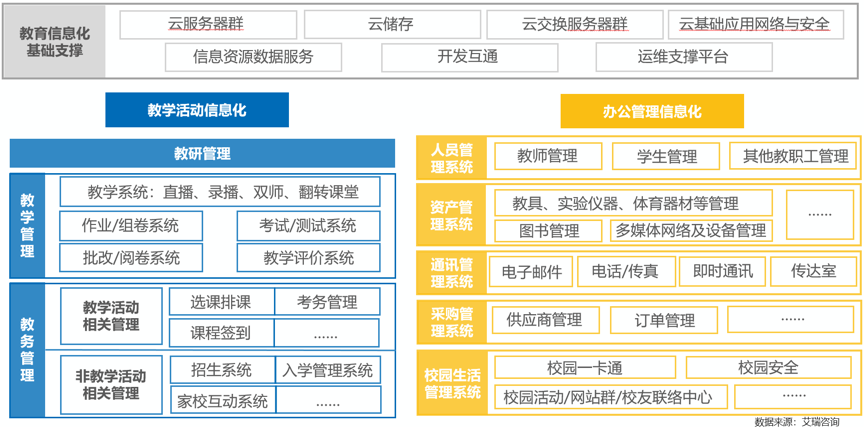This screenshot has height=427, width=864.
Task: Select the 招生系统 cell
Action: pyautogui.click(x=223, y=370)
